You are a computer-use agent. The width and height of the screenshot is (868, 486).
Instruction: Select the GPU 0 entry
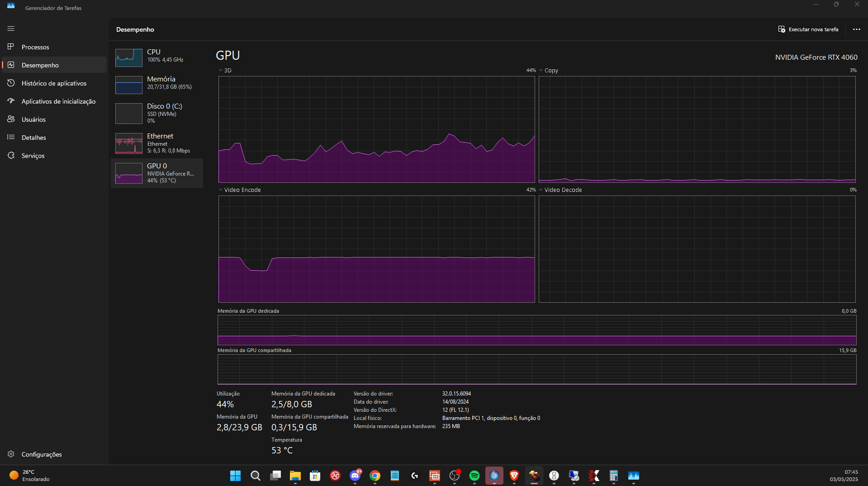tap(157, 173)
